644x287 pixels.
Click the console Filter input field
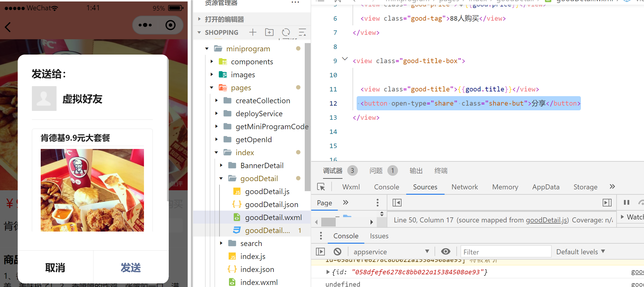pos(506,252)
